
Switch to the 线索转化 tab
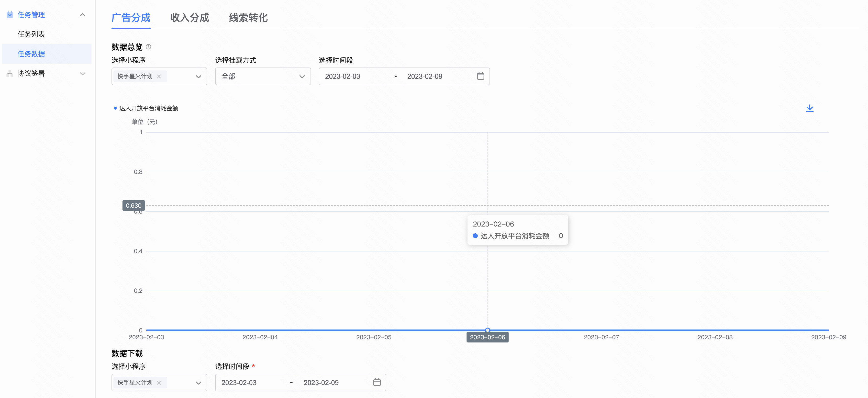tap(248, 18)
